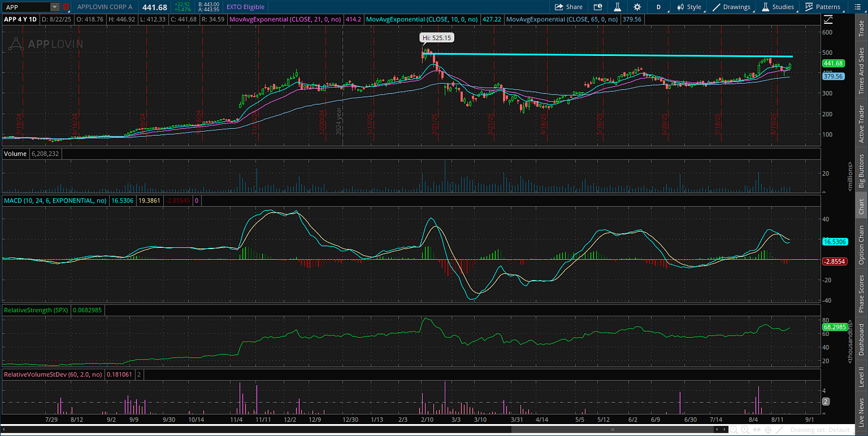Click the green 441.68 price tag on axis
Screen dimensions: 868x436
coord(835,63)
